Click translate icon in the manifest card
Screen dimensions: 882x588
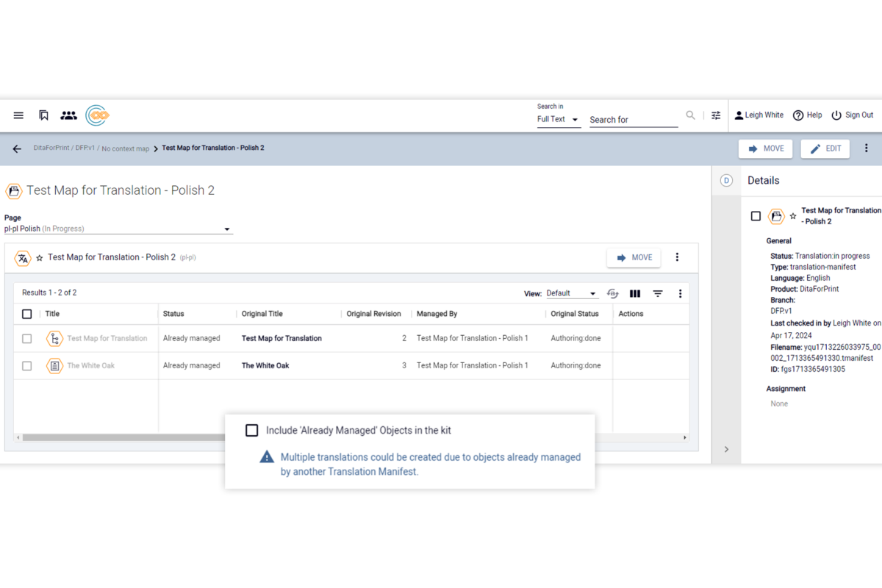(24, 258)
